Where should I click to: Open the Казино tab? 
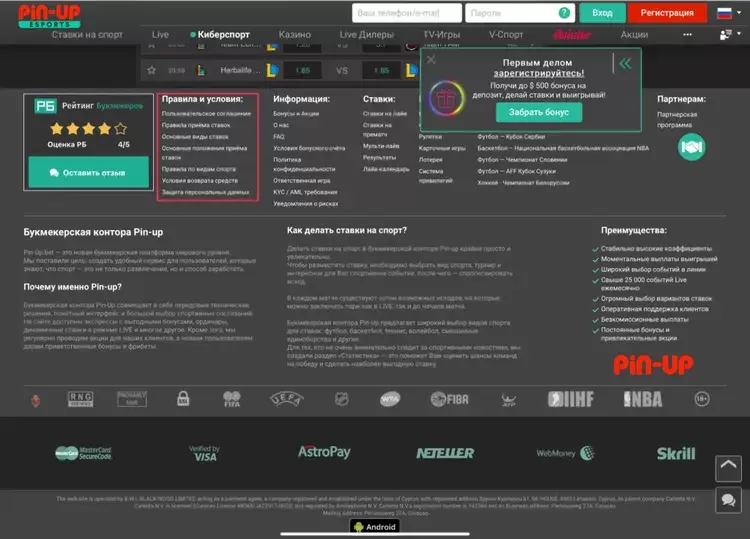click(x=295, y=34)
